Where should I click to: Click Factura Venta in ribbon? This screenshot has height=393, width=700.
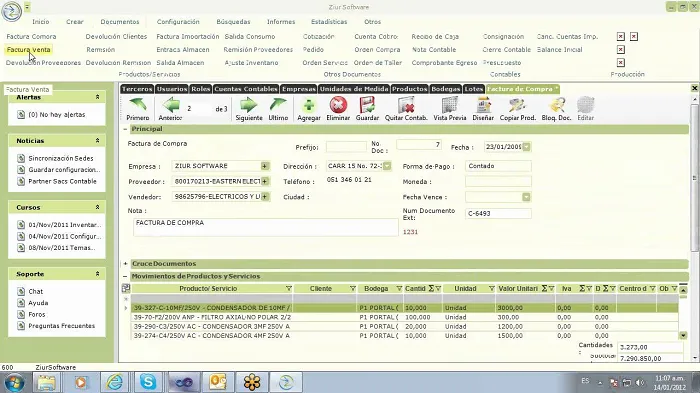pyautogui.click(x=29, y=50)
